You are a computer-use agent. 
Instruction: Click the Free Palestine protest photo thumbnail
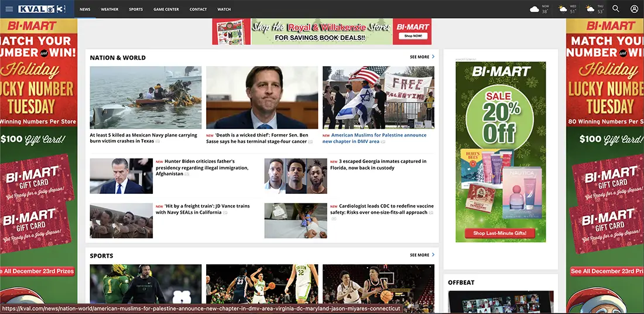(378, 98)
